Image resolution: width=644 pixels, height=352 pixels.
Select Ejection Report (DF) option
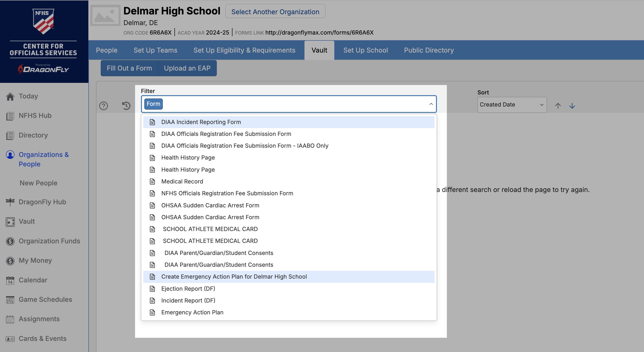point(188,289)
